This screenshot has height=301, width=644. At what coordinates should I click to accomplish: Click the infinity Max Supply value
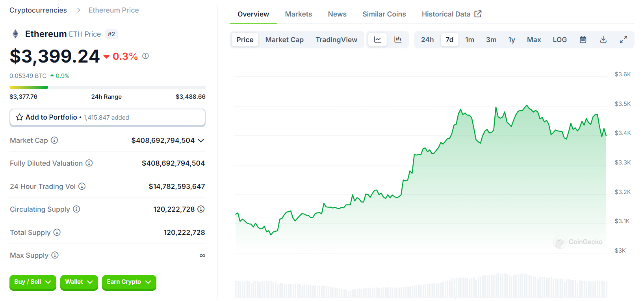202,256
